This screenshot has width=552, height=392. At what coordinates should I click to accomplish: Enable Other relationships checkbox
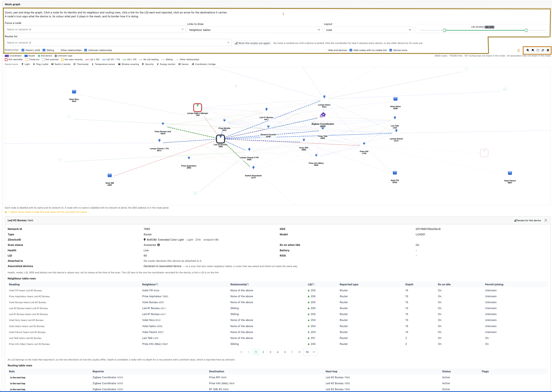pos(58,50)
